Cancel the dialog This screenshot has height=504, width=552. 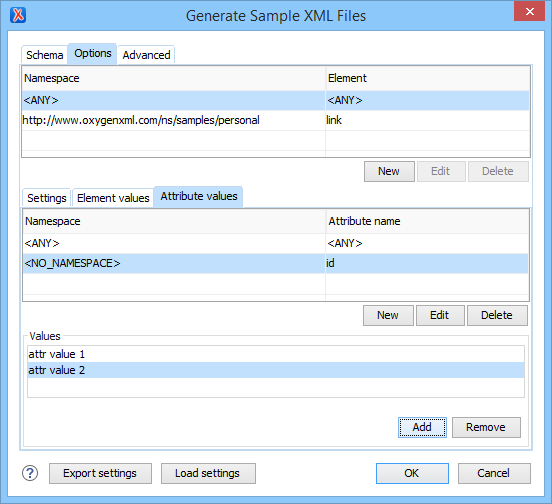click(x=494, y=473)
